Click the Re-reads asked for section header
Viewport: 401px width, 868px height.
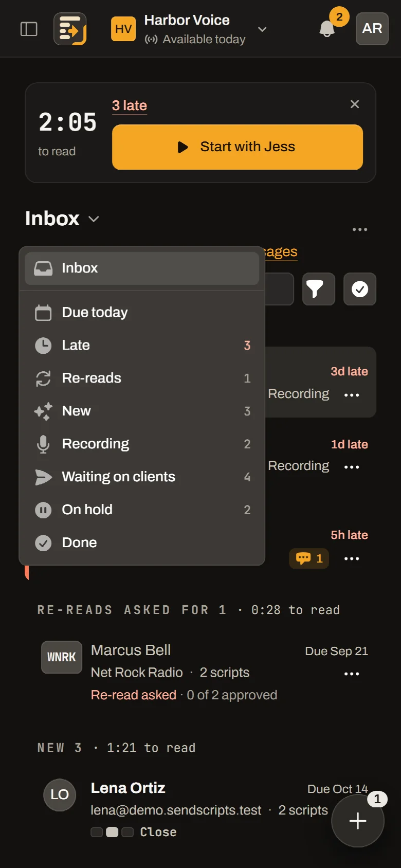coord(188,610)
